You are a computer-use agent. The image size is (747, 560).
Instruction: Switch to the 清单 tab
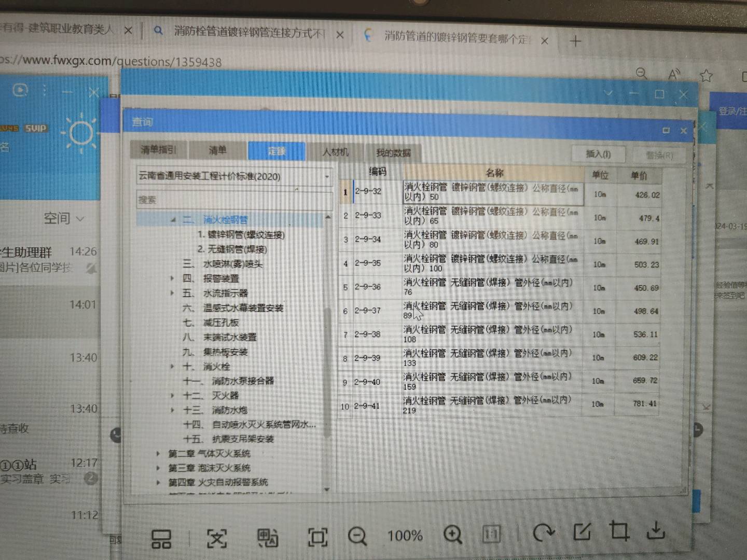(217, 150)
